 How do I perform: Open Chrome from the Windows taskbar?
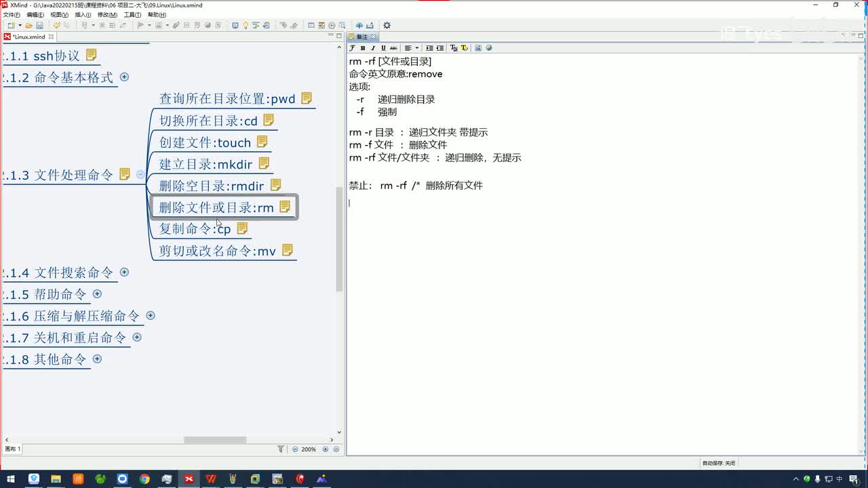144,479
